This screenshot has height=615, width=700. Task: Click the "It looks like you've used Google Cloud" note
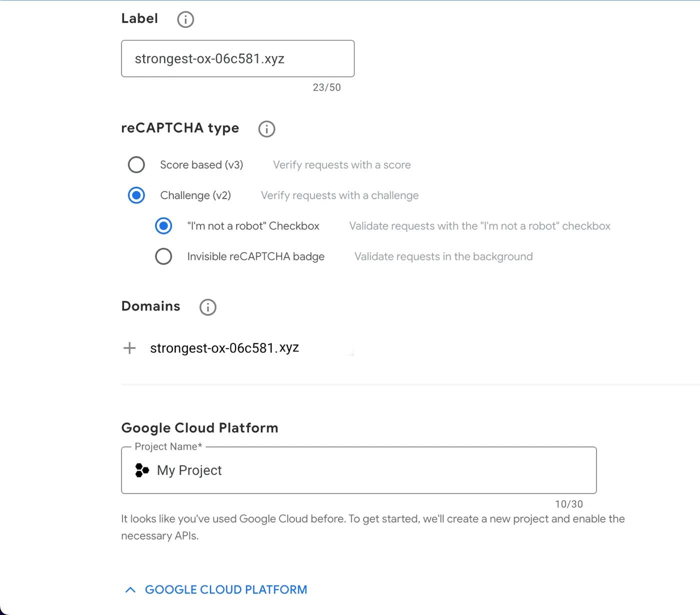click(x=373, y=527)
